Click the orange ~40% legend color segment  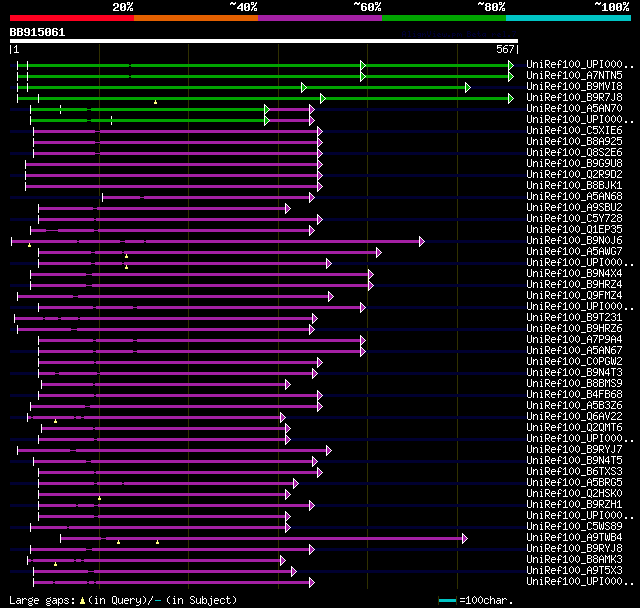click(x=196, y=18)
